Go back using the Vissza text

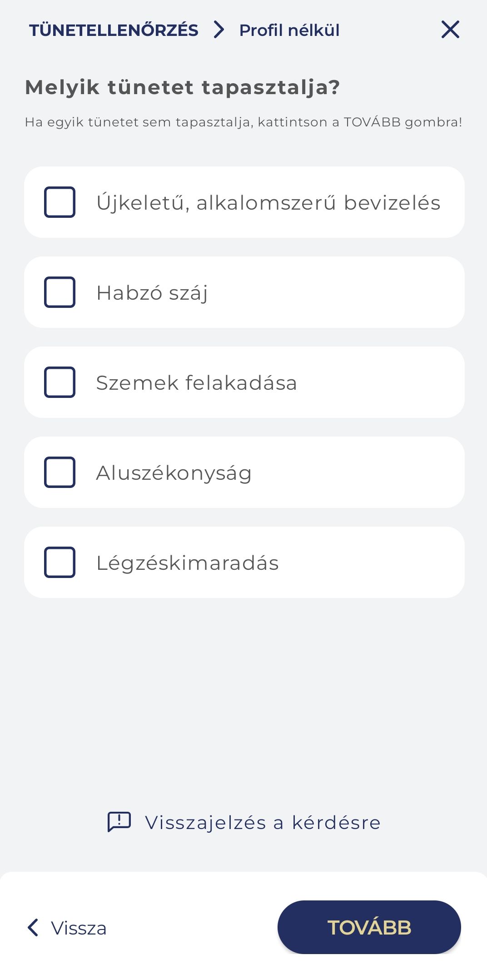click(79, 928)
